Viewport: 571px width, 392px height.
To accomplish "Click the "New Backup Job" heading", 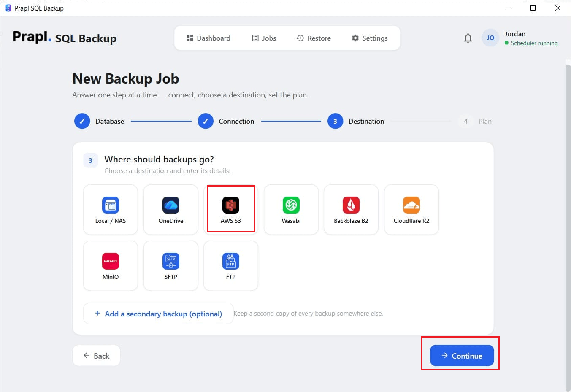I will coord(126,78).
